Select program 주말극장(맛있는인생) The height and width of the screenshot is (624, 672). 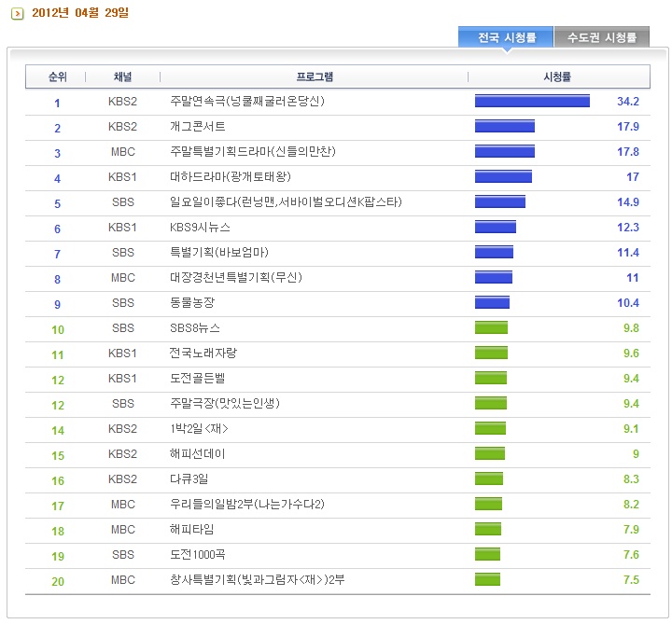[225, 404]
